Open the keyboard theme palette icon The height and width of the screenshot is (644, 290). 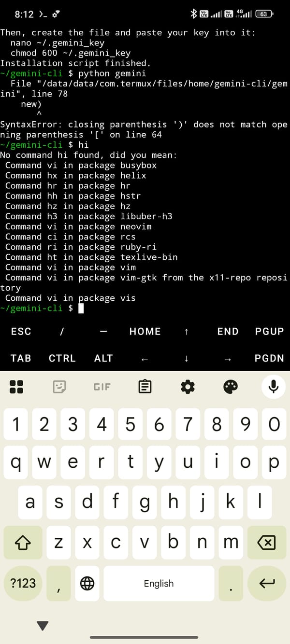click(x=231, y=387)
